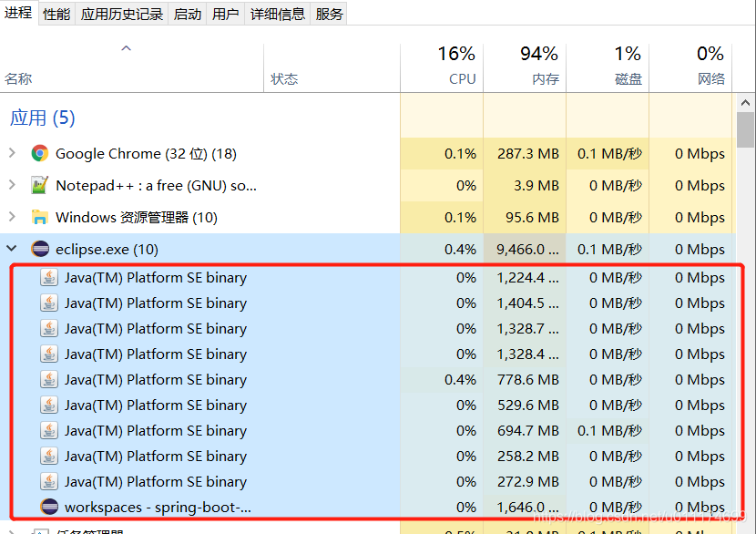Select the Notepad++ : a free (GNU) row
The image size is (756, 534).
[368, 185]
